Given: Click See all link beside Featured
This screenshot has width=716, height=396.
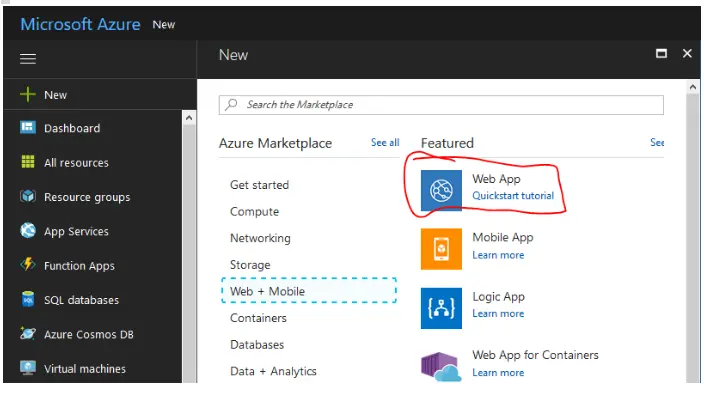Looking at the screenshot, I should click(x=657, y=143).
